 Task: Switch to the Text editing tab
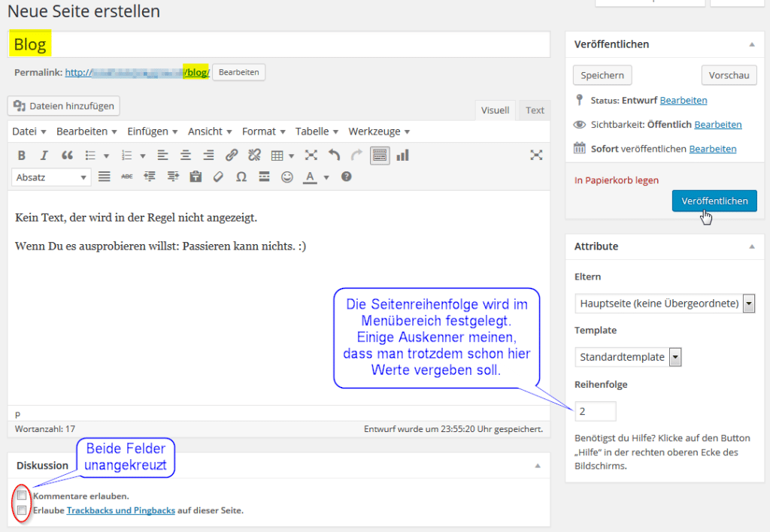[534, 110]
